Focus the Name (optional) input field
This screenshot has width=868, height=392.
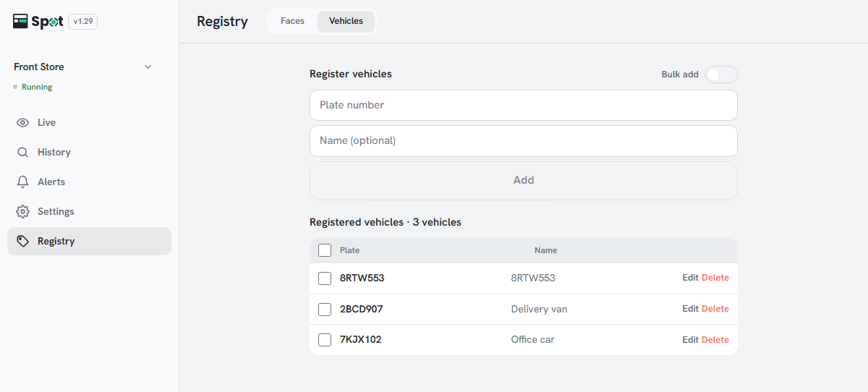tap(524, 141)
